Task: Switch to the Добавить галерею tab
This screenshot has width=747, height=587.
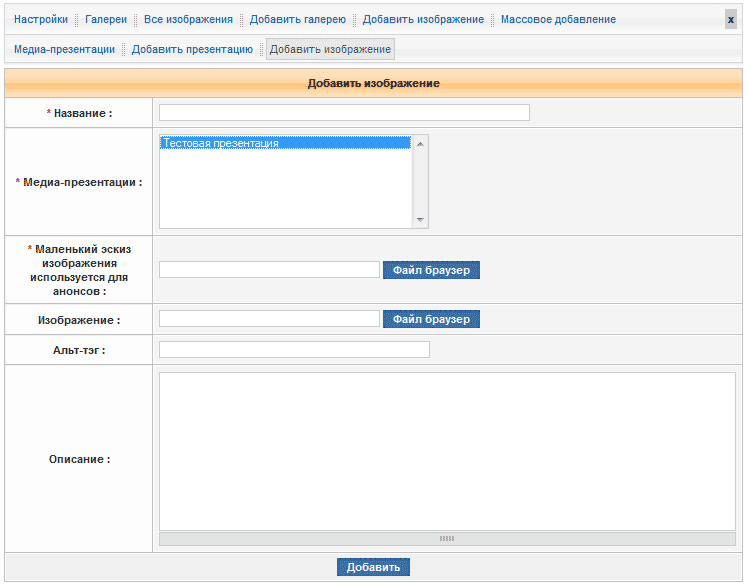Action: pyautogui.click(x=298, y=19)
